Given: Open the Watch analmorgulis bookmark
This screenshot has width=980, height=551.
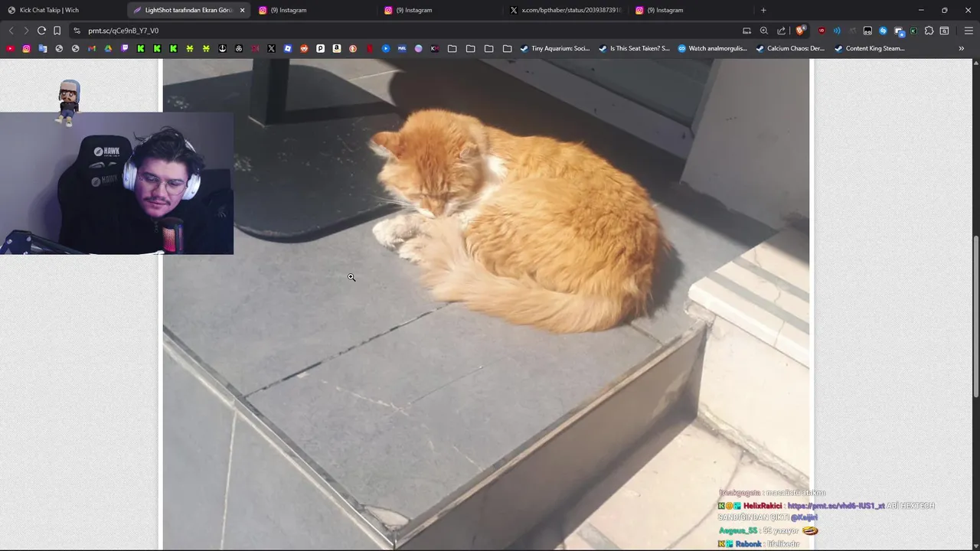Looking at the screenshot, I should pos(712,48).
